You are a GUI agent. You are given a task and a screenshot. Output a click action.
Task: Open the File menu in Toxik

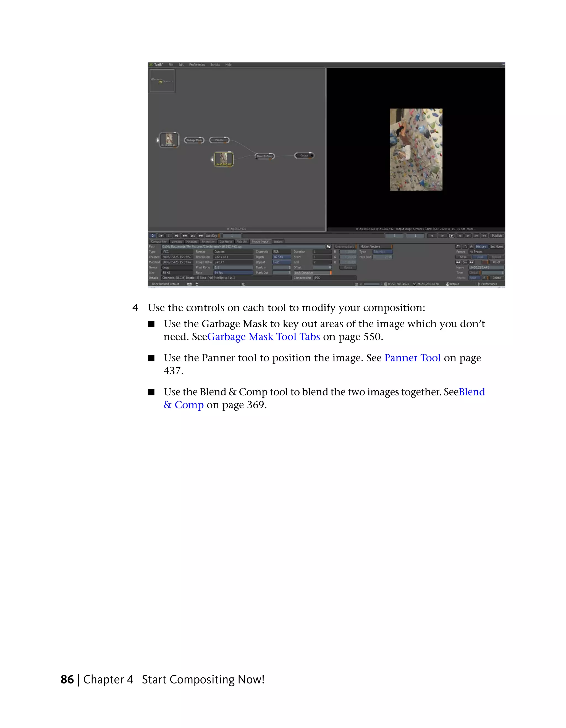[x=171, y=65]
